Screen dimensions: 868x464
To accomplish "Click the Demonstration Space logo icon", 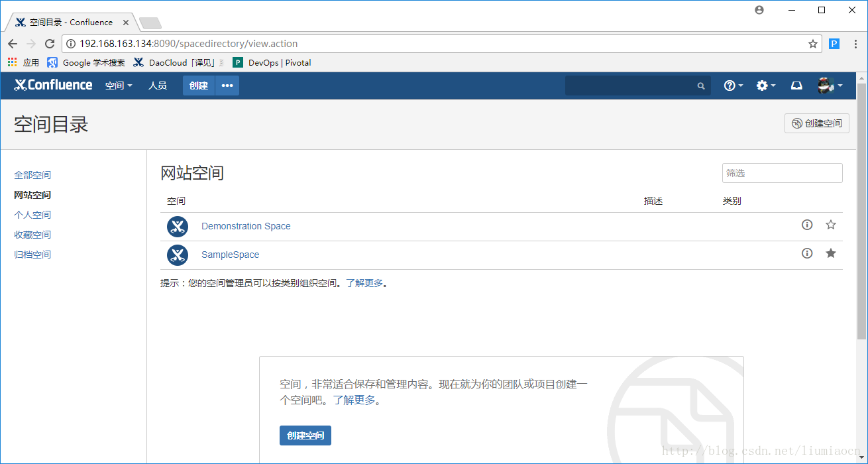I will point(178,227).
